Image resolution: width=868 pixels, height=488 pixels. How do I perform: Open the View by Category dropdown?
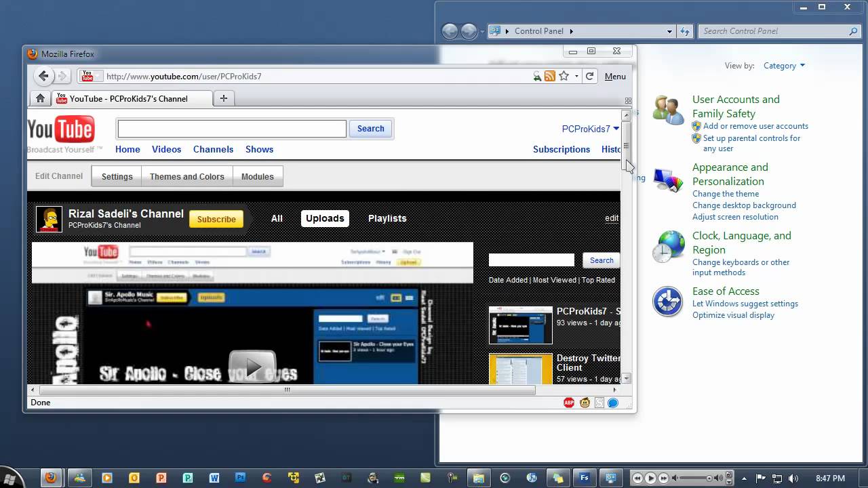point(784,66)
